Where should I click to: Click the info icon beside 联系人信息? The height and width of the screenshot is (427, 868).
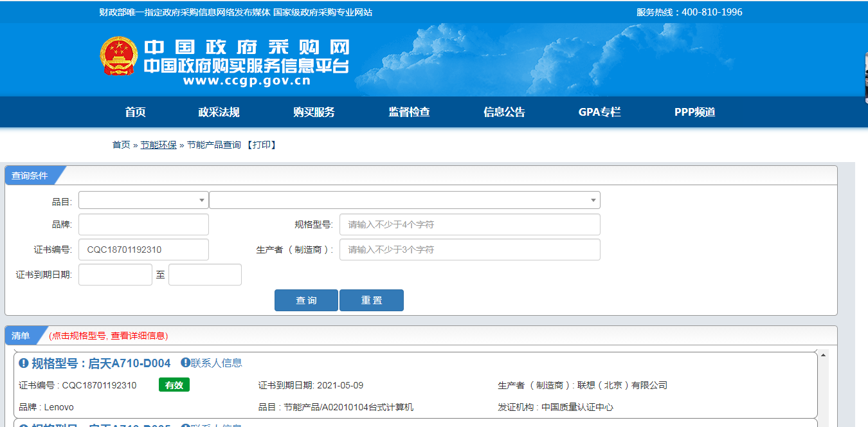(x=185, y=363)
